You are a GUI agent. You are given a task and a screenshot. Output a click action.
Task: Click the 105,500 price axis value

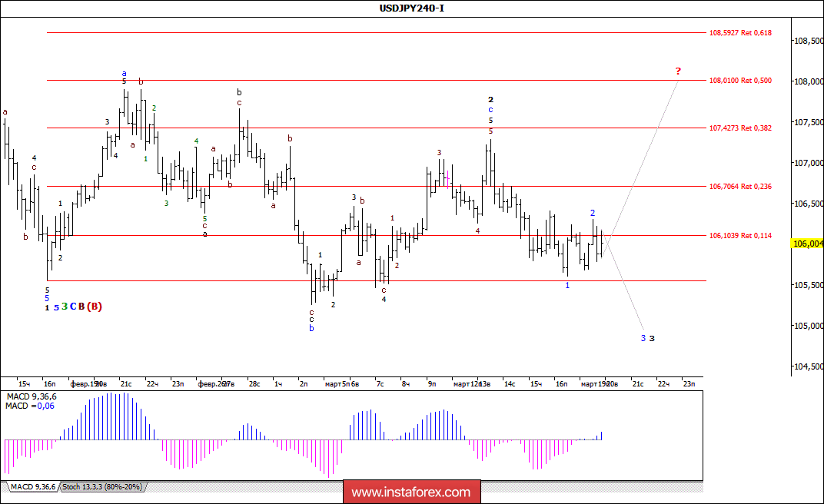(x=808, y=285)
